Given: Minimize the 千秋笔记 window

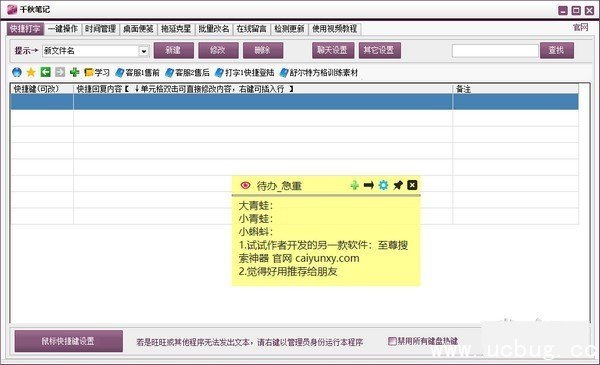Looking at the screenshot, I should click(x=563, y=10).
